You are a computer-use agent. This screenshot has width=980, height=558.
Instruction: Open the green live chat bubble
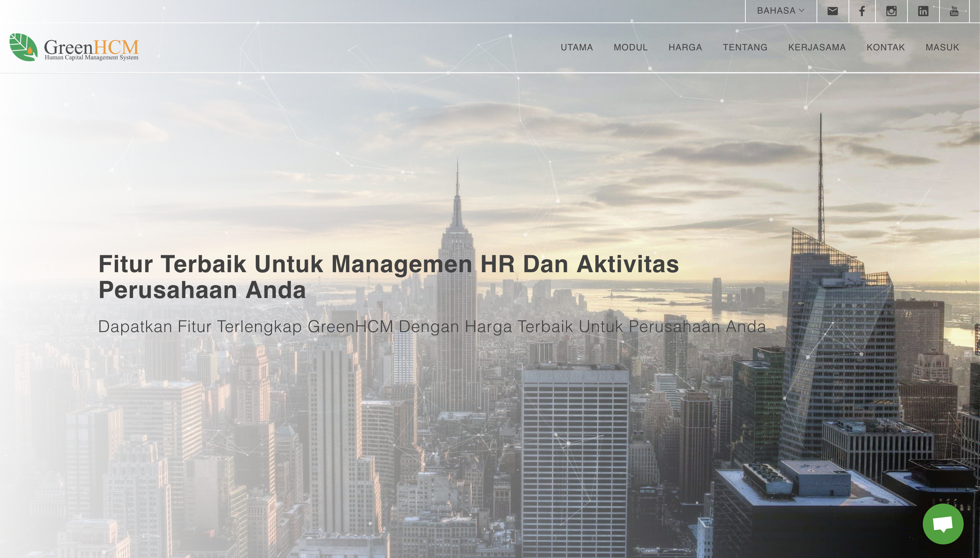[x=943, y=524]
